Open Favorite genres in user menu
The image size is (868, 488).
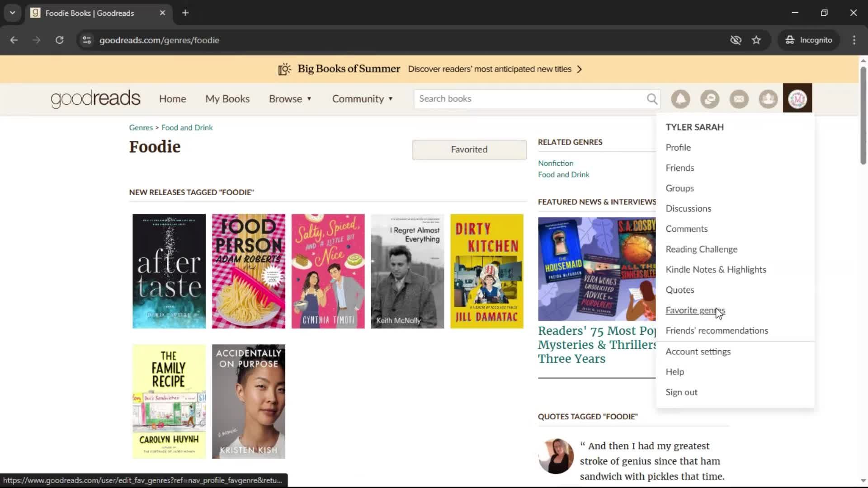(x=695, y=310)
